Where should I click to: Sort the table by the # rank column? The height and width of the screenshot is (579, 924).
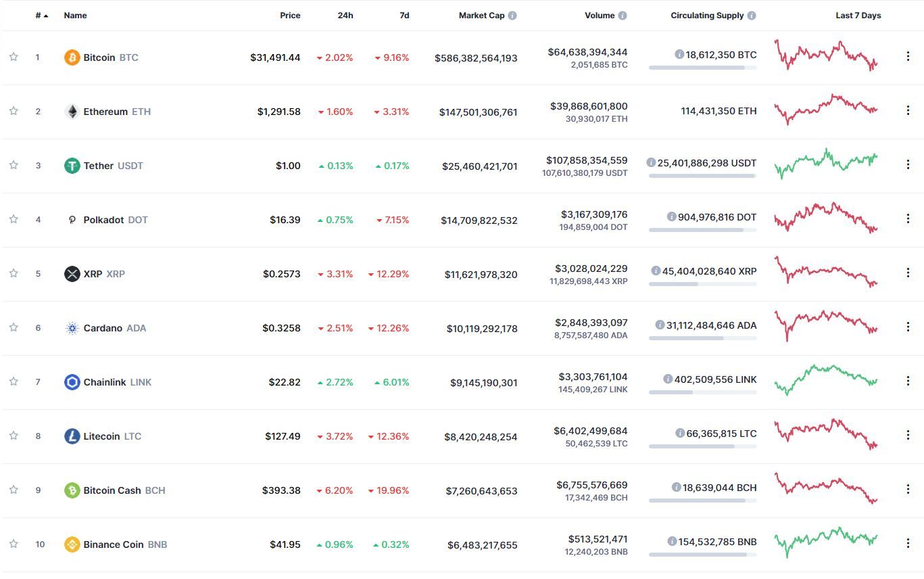[42, 16]
